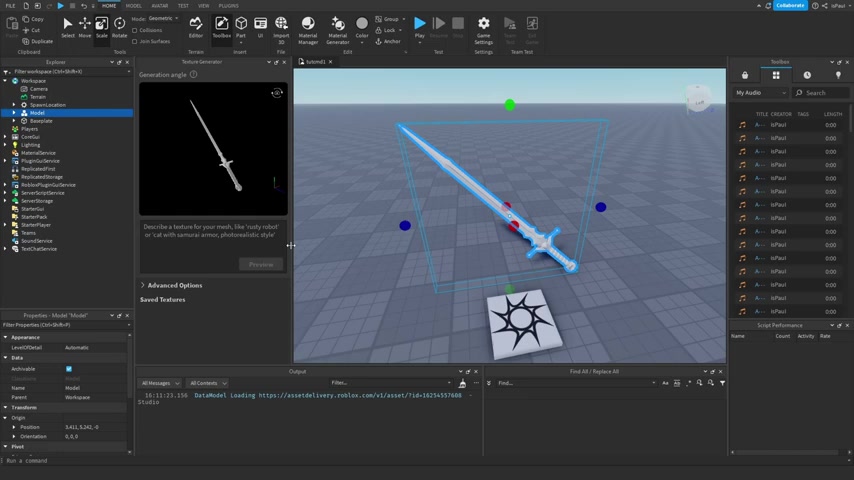Viewport: 854px width, 480px height.
Task: Click the Generation angle info icon
Action: (193, 75)
